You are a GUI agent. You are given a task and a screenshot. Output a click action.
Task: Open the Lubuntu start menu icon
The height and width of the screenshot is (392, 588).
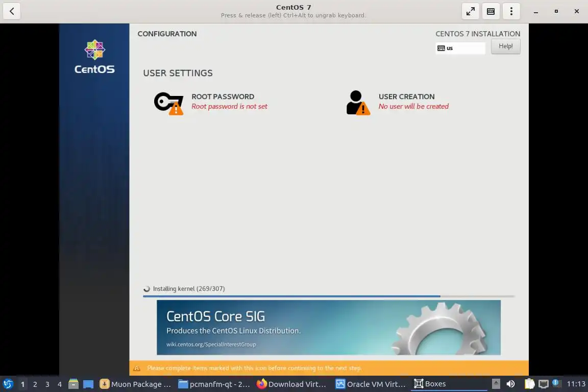pos(8,384)
